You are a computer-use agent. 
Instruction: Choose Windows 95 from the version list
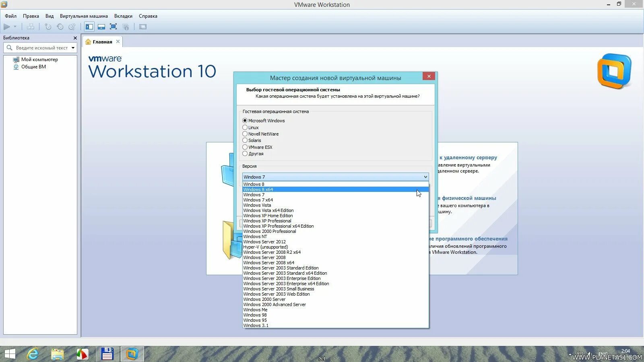pyautogui.click(x=335, y=320)
